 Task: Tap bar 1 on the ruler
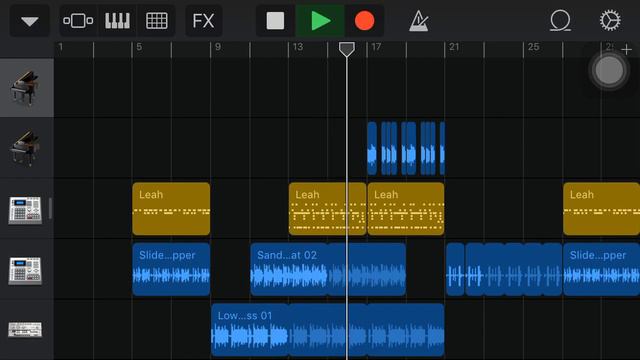[61, 47]
